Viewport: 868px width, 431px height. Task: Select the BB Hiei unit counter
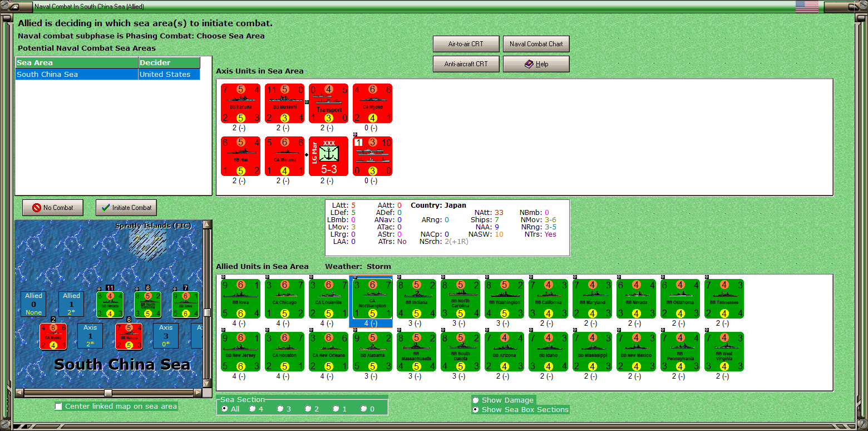click(241, 156)
